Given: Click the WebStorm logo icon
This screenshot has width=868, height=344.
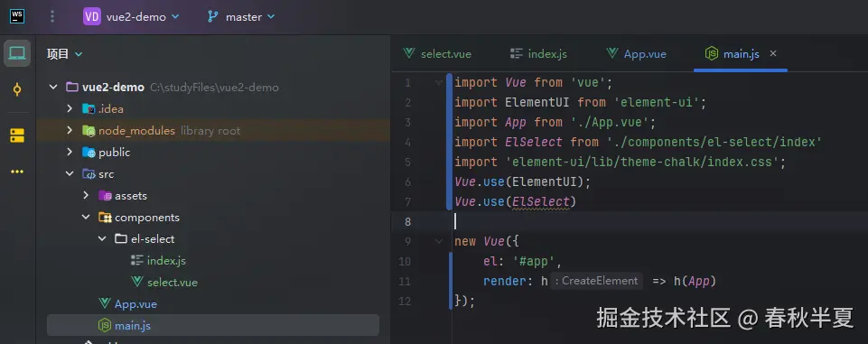Looking at the screenshot, I should click(x=17, y=16).
